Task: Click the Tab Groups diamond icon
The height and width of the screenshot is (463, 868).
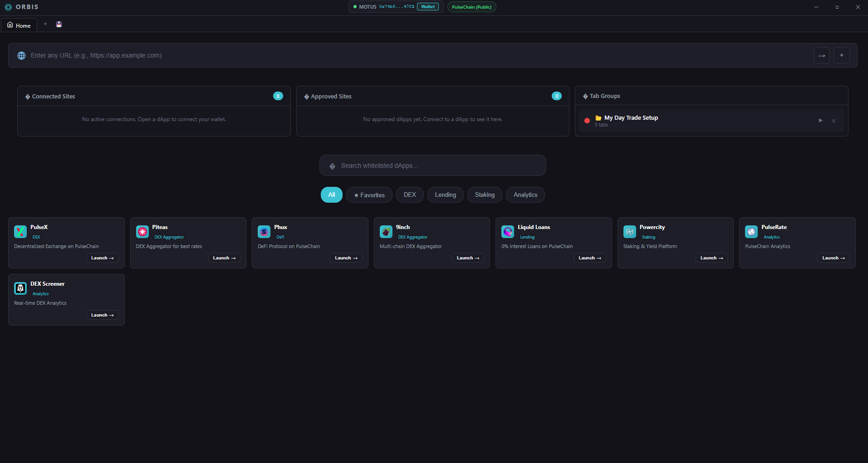Action: click(x=585, y=96)
